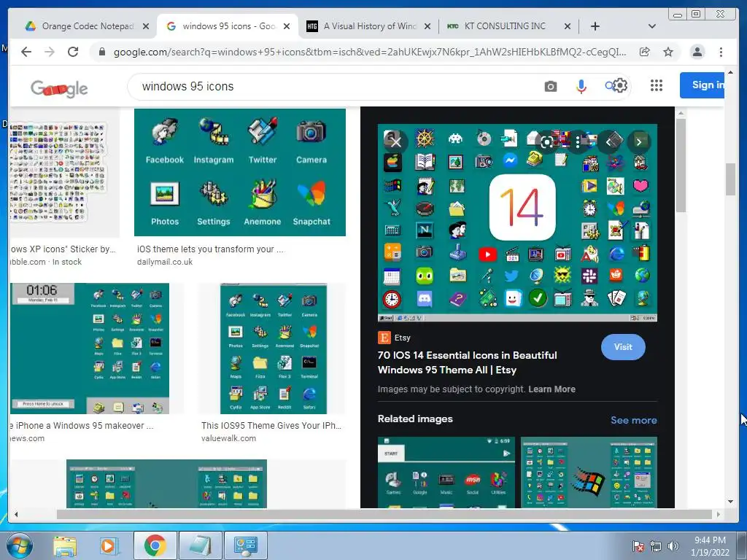Open the Google apps grid
747x560 pixels.
point(657,86)
